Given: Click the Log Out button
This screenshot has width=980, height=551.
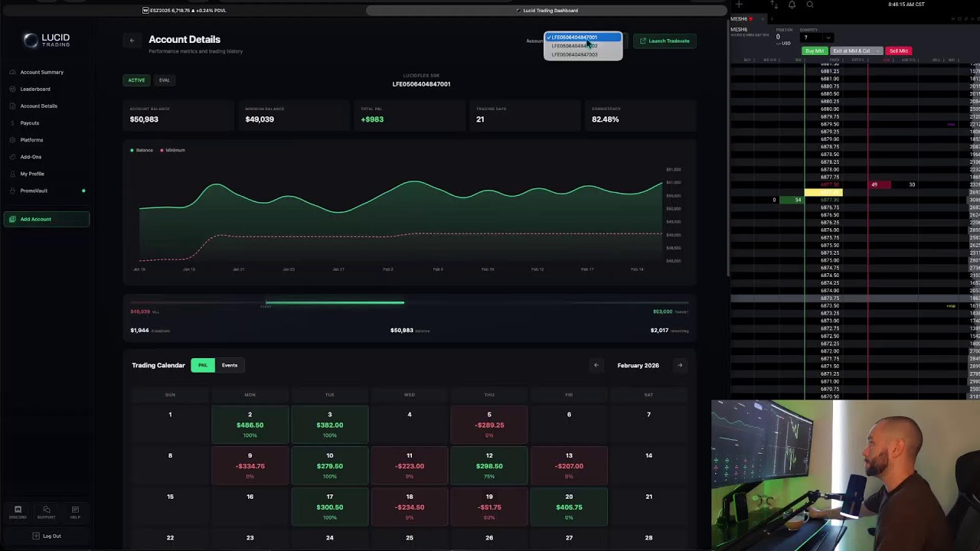Looking at the screenshot, I should tap(46, 536).
